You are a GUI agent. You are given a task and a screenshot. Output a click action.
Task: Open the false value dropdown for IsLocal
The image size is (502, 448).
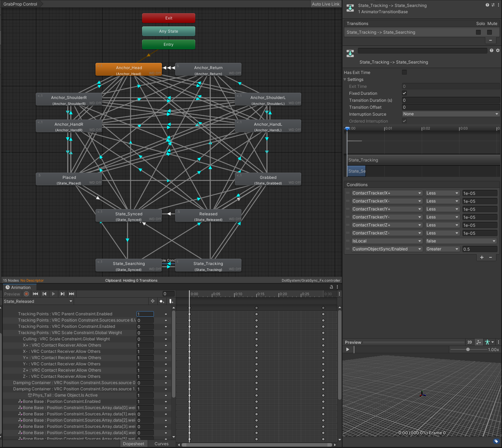(461, 241)
